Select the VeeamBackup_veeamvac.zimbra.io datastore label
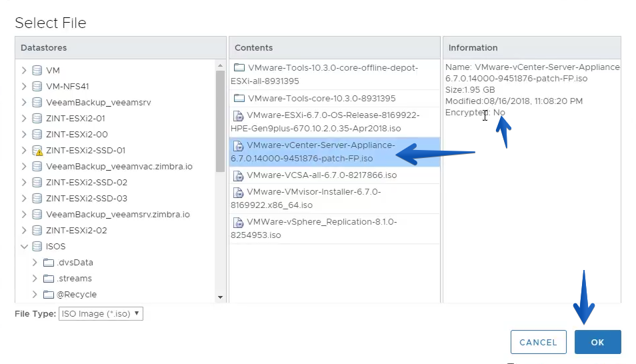The width and height of the screenshot is (636, 364). pyautogui.click(x=119, y=167)
